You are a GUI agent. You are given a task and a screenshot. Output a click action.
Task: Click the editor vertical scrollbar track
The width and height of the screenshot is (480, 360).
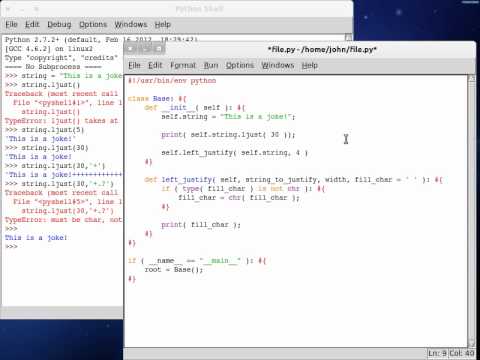(x=471, y=211)
